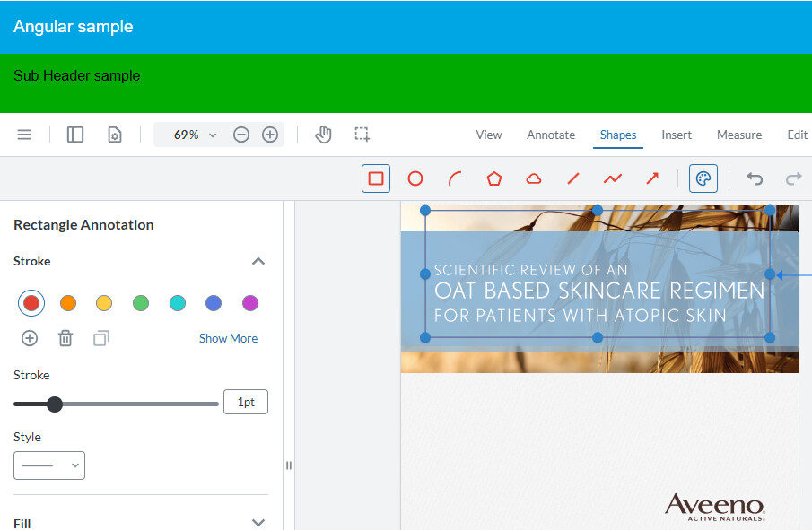Switch to the Annotate tab
The height and width of the screenshot is (530, 812).
pyautogui.click(x=551, y=135)
